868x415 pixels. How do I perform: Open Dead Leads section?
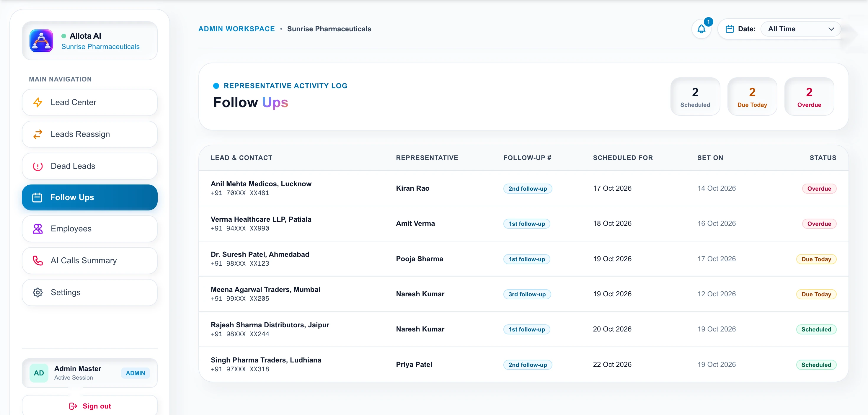click(90, 166)
